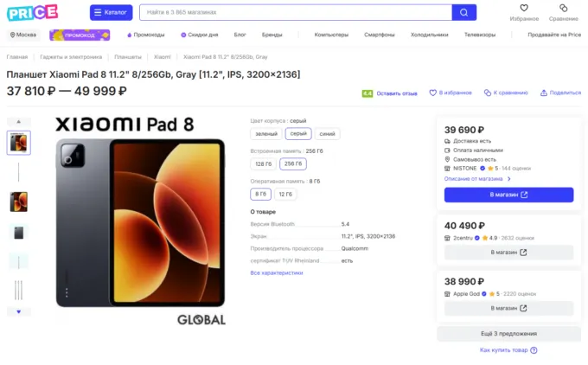Open Скидки дня menu item
The width and height of the screenshot is (588, 365).
[199, 35]
